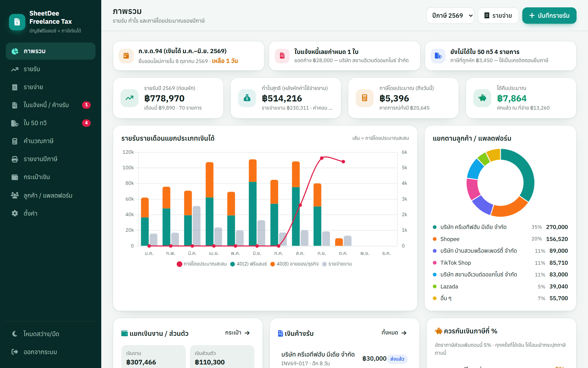588x368 pixels.
Task: Click the รายจ่าย button in the header
Action: (x=498, y=16)
